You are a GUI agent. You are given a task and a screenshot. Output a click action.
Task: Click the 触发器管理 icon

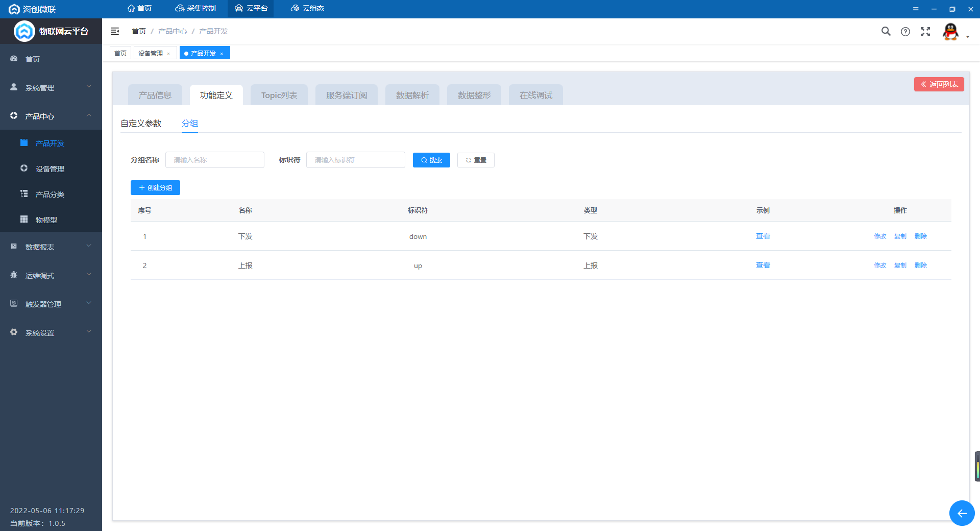point(14,304)
